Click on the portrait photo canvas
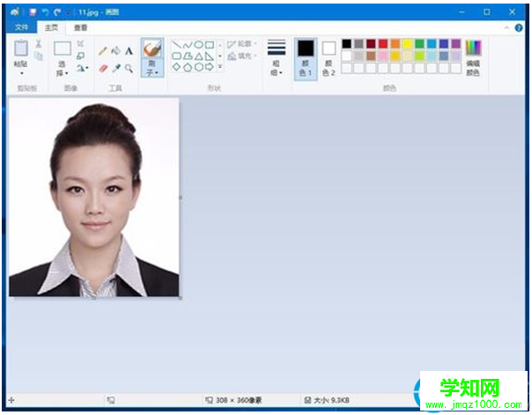This screenshot has width=532, height=415. [93, 197]
